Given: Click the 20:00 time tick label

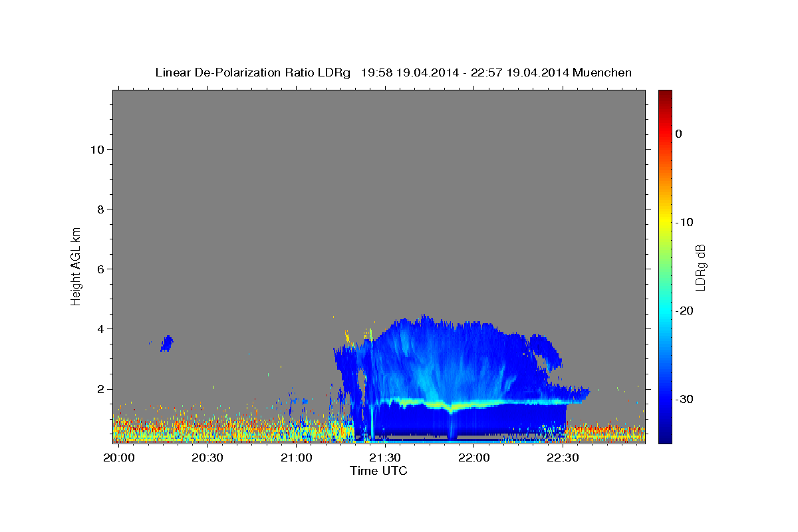Looking at the screenshot, I should (118, 458).
